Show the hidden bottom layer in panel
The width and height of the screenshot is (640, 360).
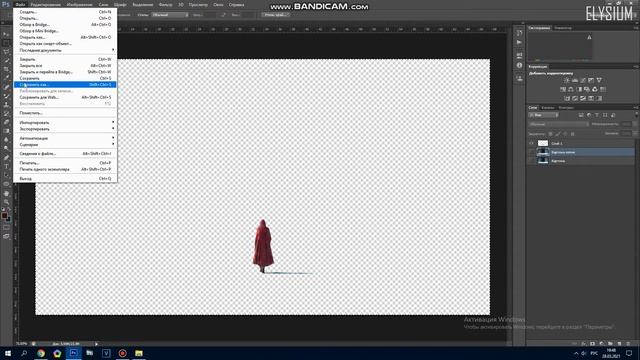pos(531,161)
